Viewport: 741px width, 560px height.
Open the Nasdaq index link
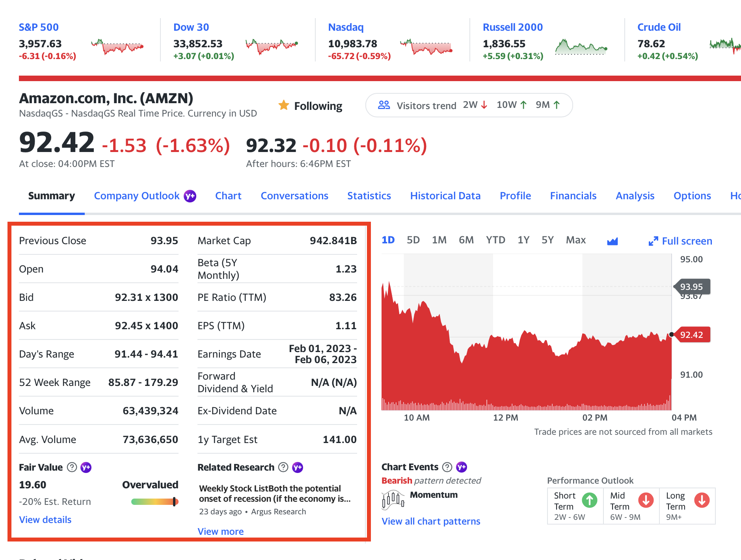click(346, 27)
